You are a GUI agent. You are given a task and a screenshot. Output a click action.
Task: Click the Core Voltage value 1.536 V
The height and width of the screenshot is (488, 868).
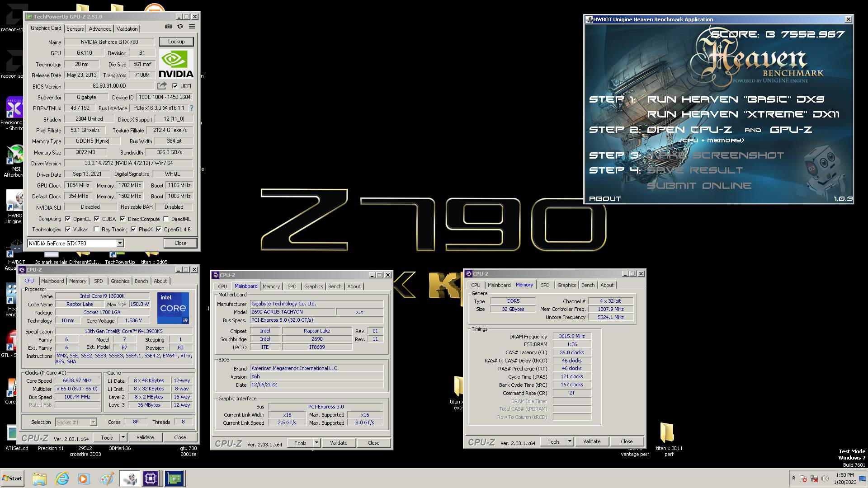(133, 320)
